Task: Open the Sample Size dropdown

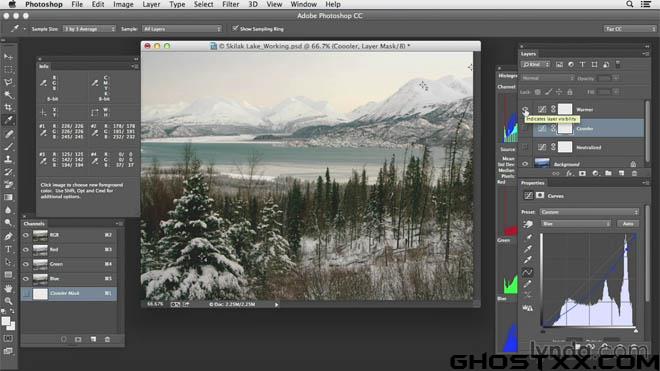Action: point(89,29)
